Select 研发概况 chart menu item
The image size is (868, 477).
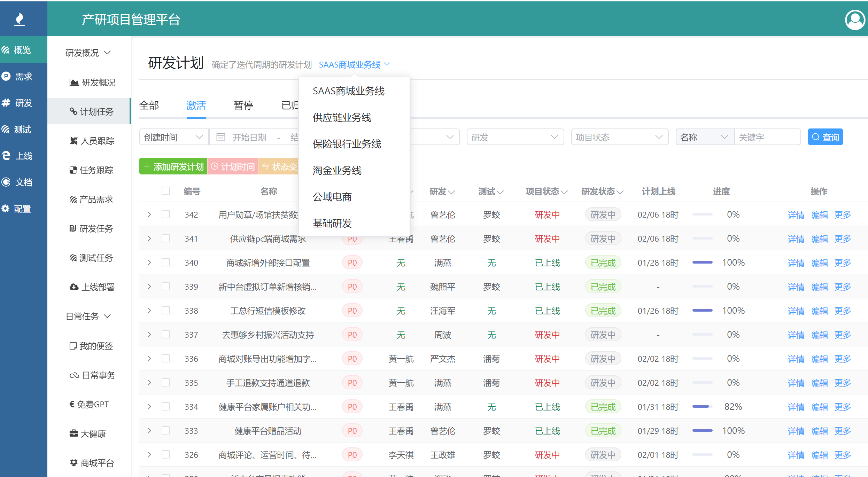pyautogui.click(x=92, y=83)
